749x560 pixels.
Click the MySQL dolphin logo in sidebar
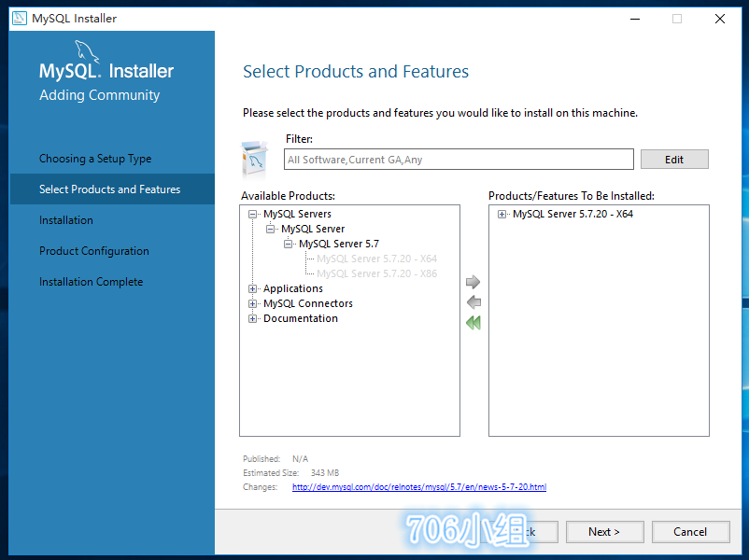(x=87, y=51)
